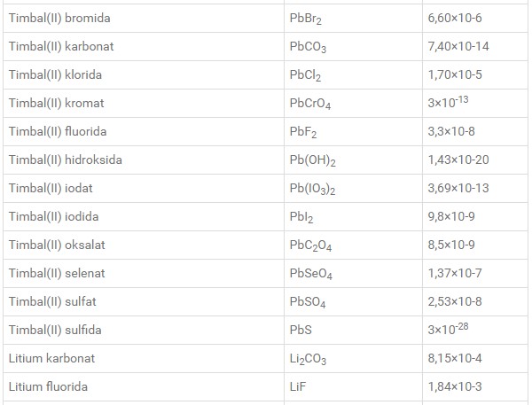Click the 2,53×10-8 value for sulfat
532x405 pixels.
click(x=455, y=301)
